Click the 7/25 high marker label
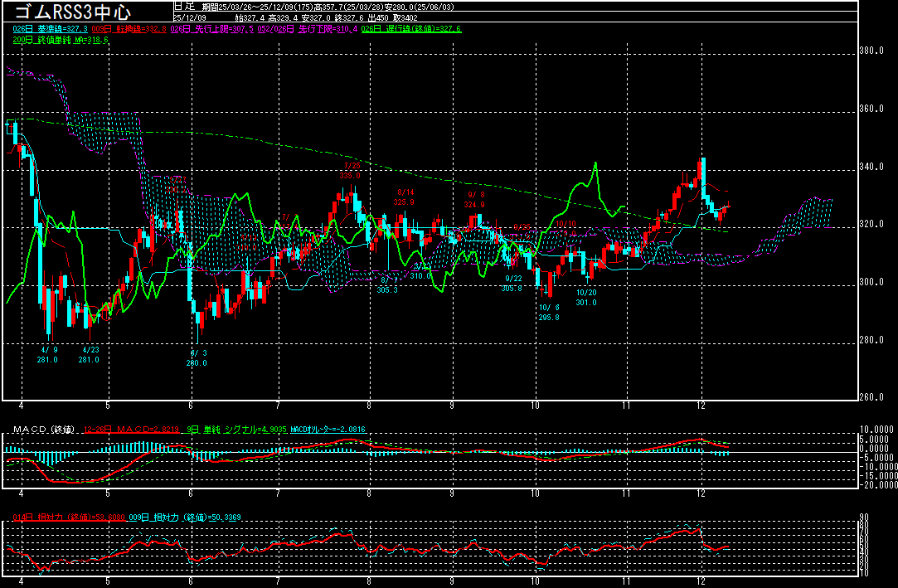The height and width of the screenshot is (588, 898). coord(350,170)
